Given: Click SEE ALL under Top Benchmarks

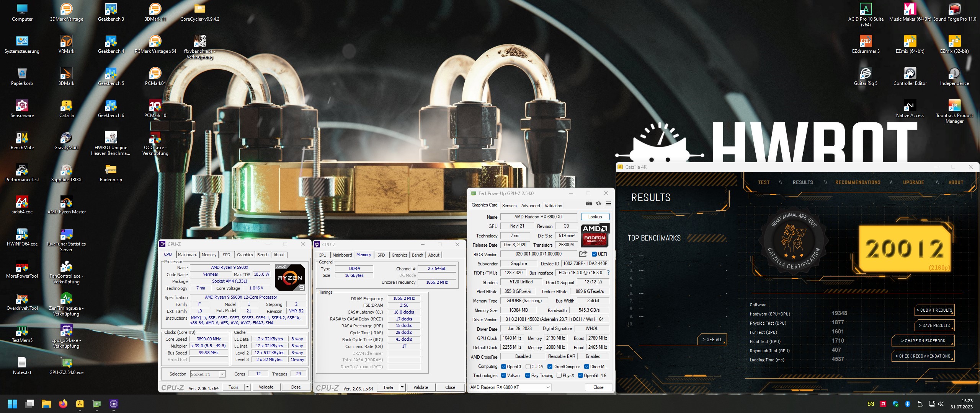Looking at the screenshot, I should click(712, 340).
